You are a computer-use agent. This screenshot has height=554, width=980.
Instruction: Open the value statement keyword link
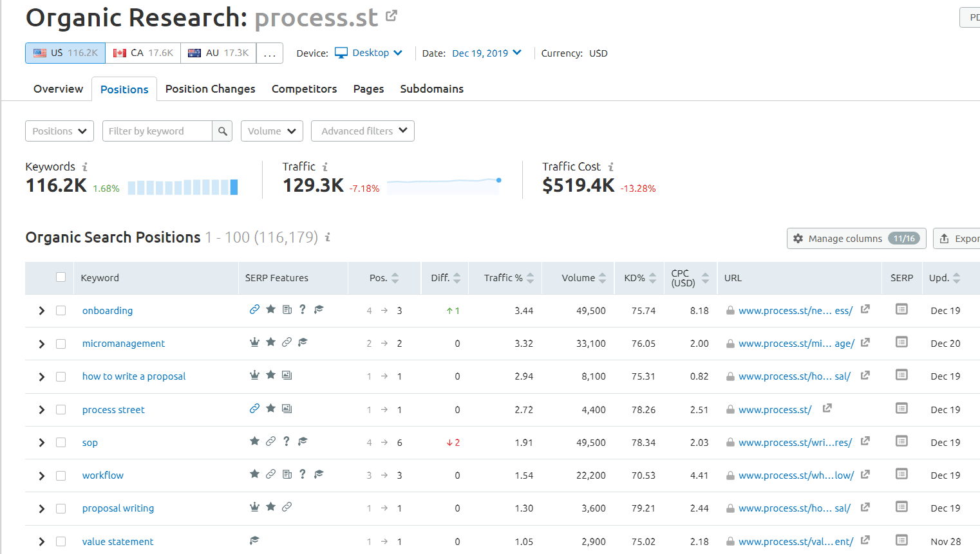(118, 542)
